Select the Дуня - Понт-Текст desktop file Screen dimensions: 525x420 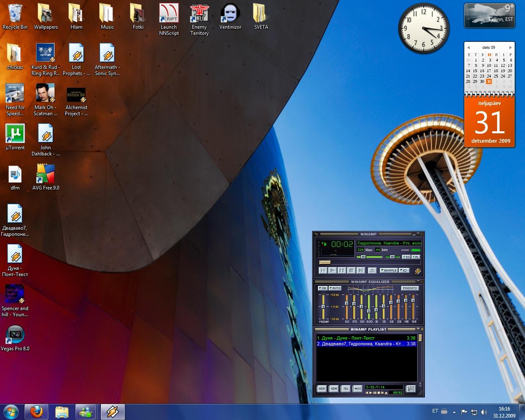point(15,261)
